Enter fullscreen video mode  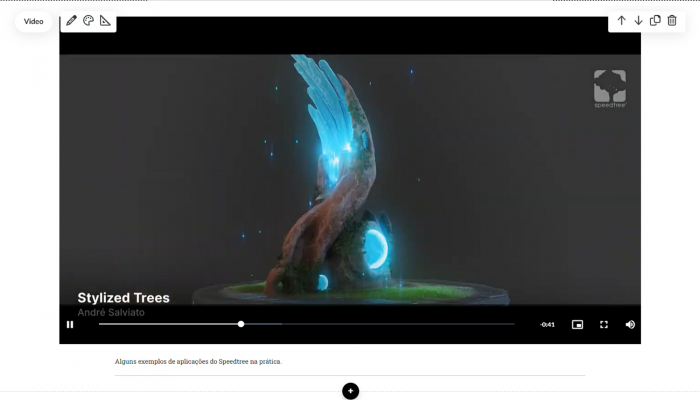coord(604,325)
